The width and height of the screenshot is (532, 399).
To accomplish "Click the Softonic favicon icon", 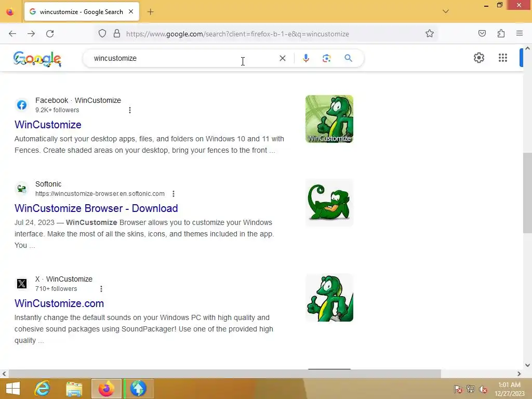I will (x=22, y=189).
